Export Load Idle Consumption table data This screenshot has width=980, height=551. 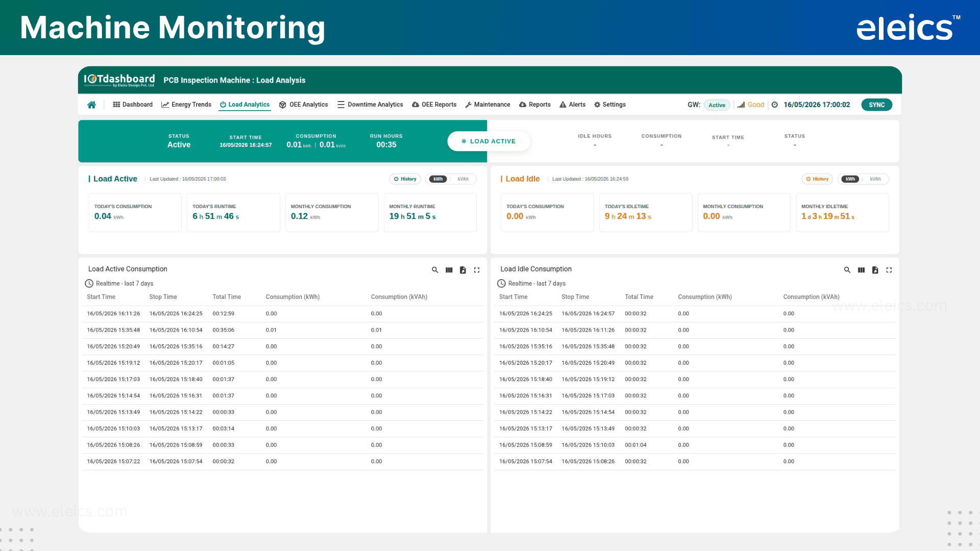pyautogui.click(x=875, y=270)
